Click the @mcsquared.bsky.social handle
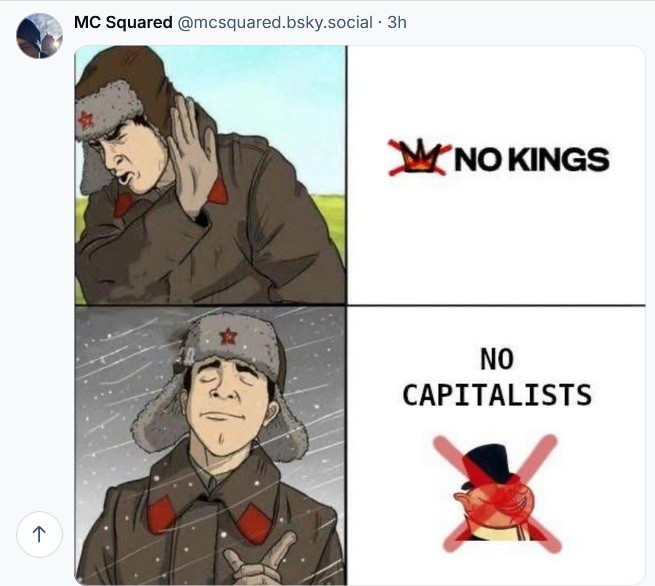655x586 pixels. (275, 22)
